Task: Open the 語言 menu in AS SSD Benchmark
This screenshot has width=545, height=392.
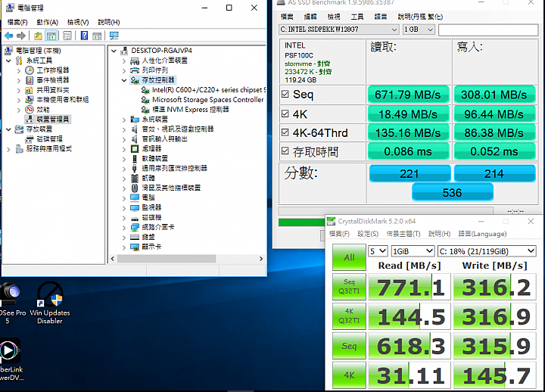Action: click(x=380, y=17)
